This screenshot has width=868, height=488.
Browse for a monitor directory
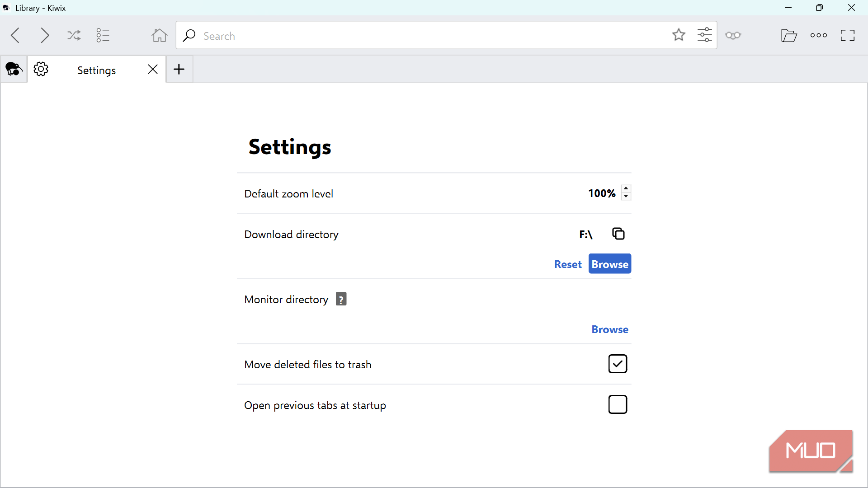tap(610, 329)
